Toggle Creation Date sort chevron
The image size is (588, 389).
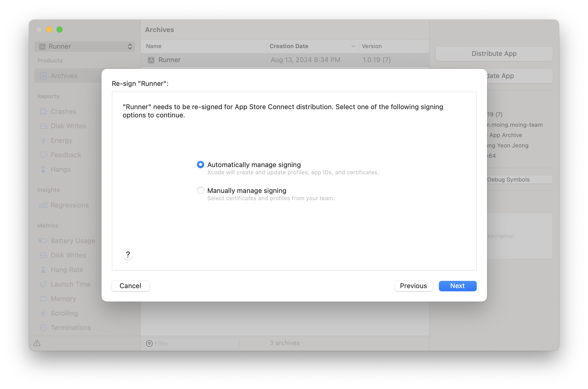click(353, 46)
